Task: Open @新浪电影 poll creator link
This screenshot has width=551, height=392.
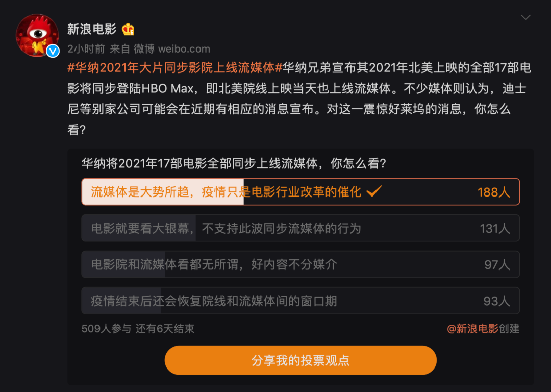Action: [472, 329]
